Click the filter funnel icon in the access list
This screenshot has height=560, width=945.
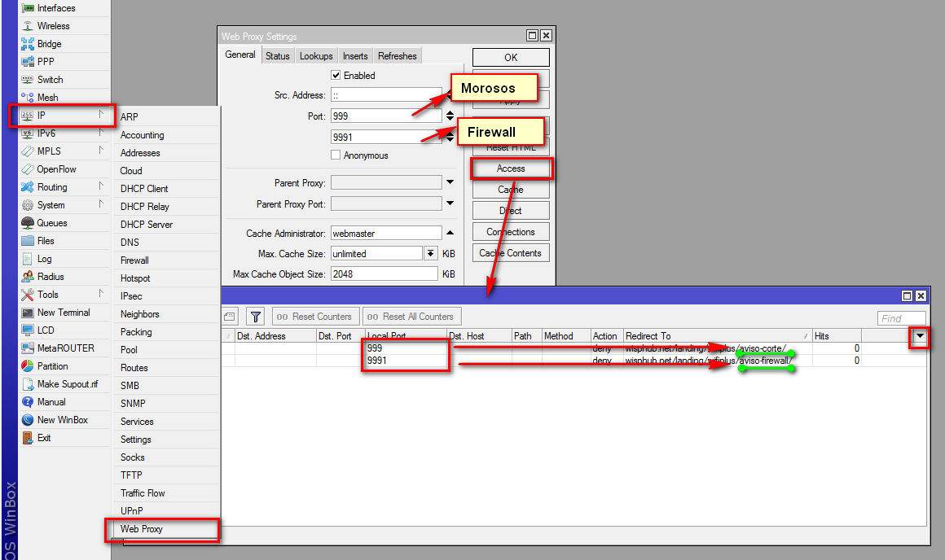pos(256,316)
